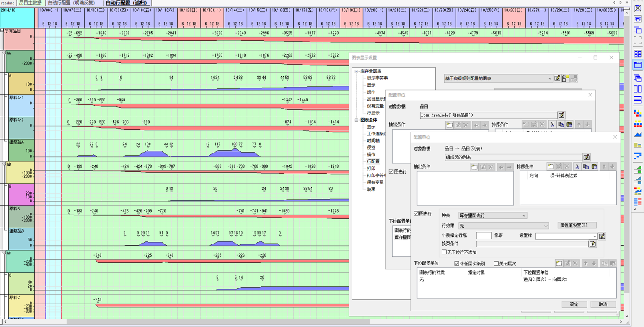Click 换页条件 input field
The height and width of the screenshot is (327, 644).
pos(533,244)
